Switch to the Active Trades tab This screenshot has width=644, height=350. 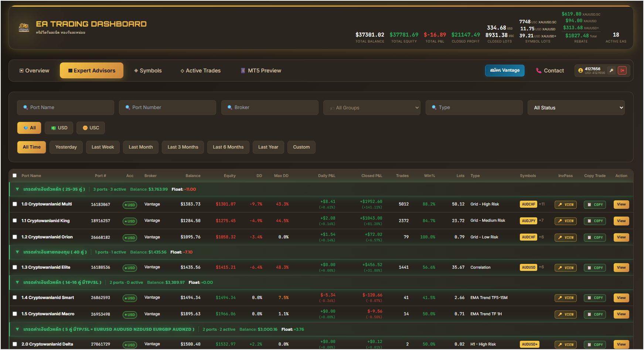click(x=200, y=71)
